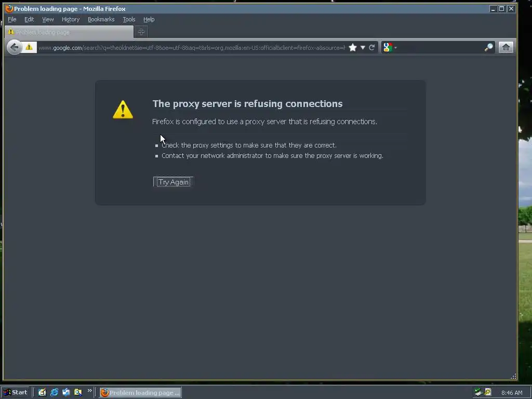Launch the Outlook Express quick launch icon
The width and height of the screenshot is (532, 399).
tap(66, 392)
